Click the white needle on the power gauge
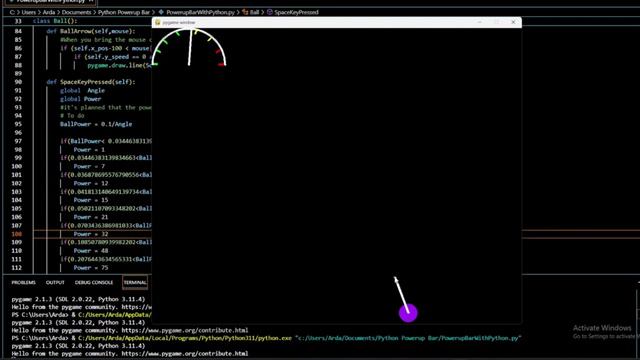The width and height of the screenshot is (640, 360). 190,47
